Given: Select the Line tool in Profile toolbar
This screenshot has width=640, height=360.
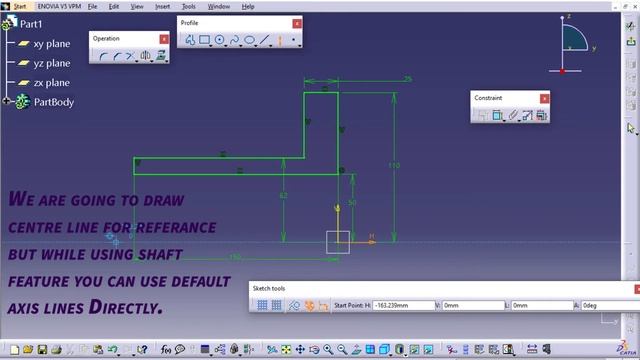Looking at the screenshot, I should coord(264,40).
